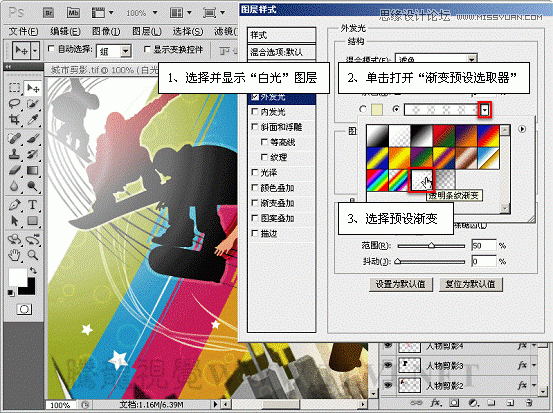Select the Eraser tool

click(14, 170)
